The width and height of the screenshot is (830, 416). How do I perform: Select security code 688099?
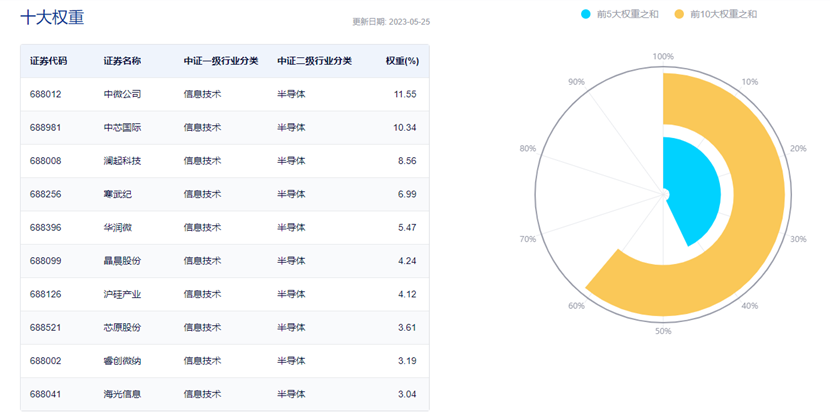46,261
